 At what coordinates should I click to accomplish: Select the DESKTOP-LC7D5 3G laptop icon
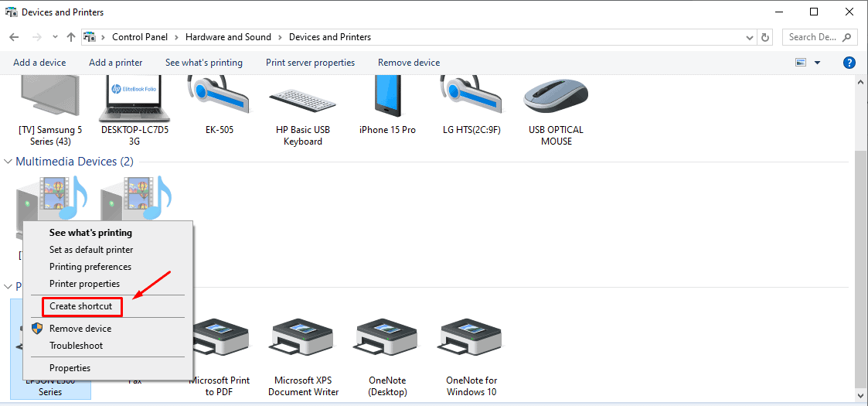pyautogui.click(x=134, y=97)
